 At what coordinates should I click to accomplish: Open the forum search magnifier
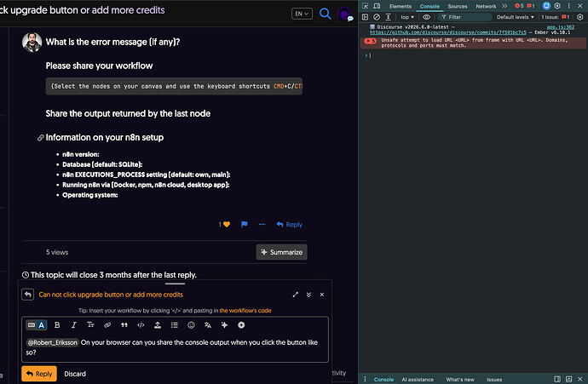326,14
